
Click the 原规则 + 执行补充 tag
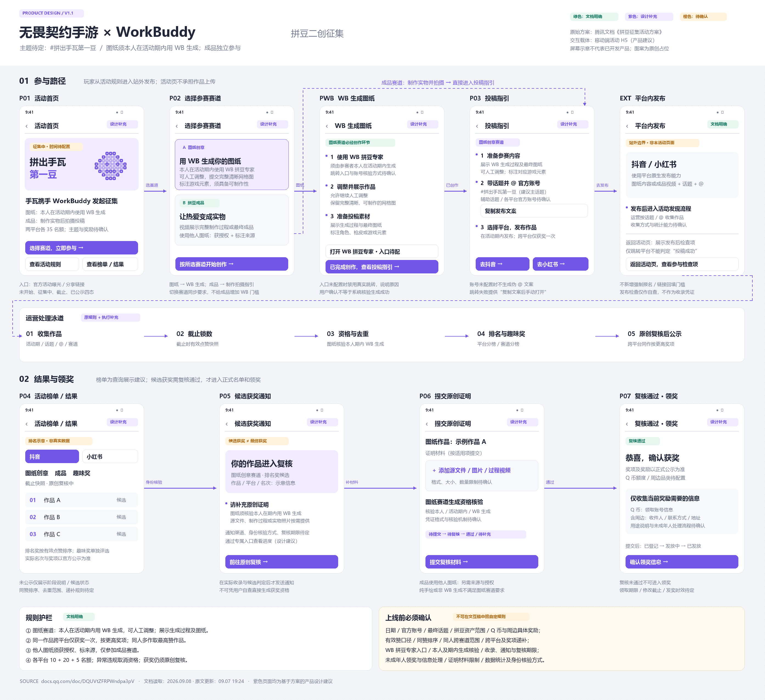tap(110, 318)
